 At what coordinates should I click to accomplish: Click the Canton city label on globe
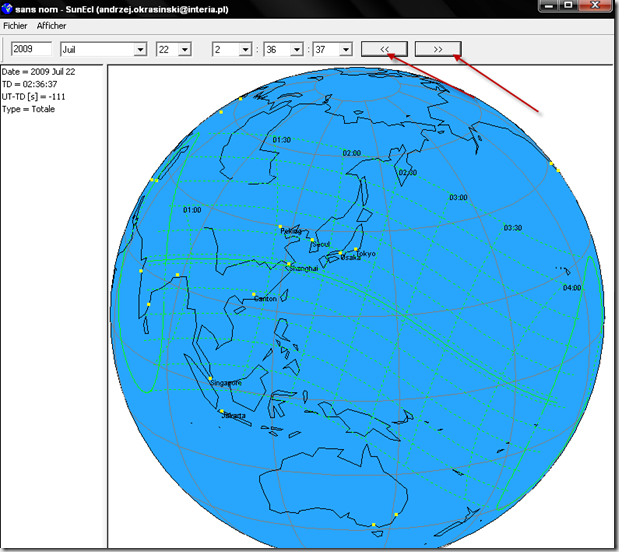(x=265, y=299)
